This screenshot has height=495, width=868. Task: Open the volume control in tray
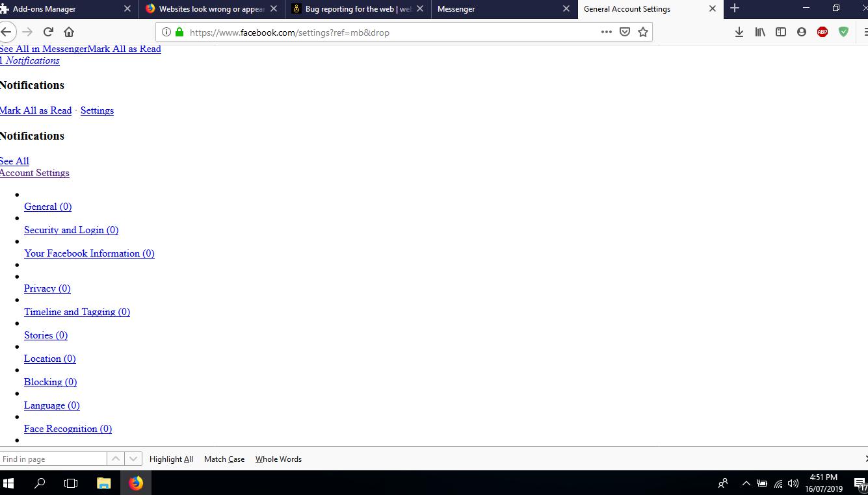point(793,483)
